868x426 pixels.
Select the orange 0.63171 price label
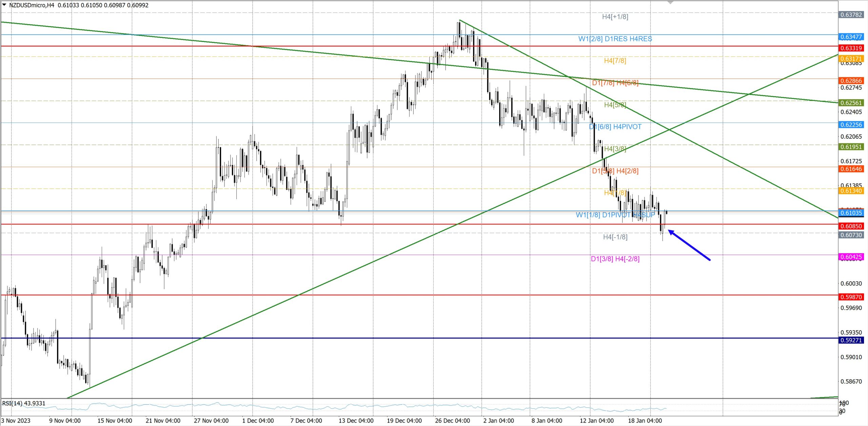point(851,59)
